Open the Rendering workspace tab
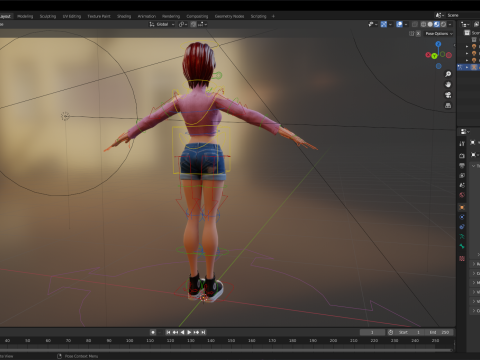The image size is (480, 360). (x=171, y=16)
